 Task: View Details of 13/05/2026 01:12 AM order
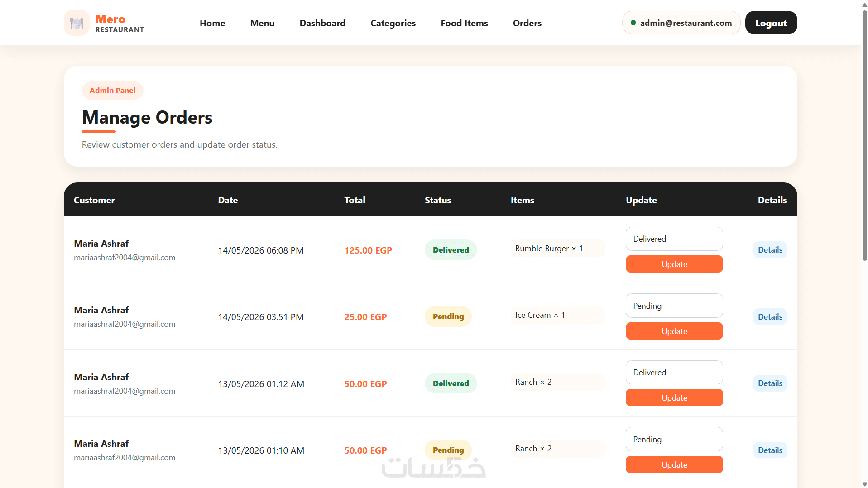click(x=770, y=383)
